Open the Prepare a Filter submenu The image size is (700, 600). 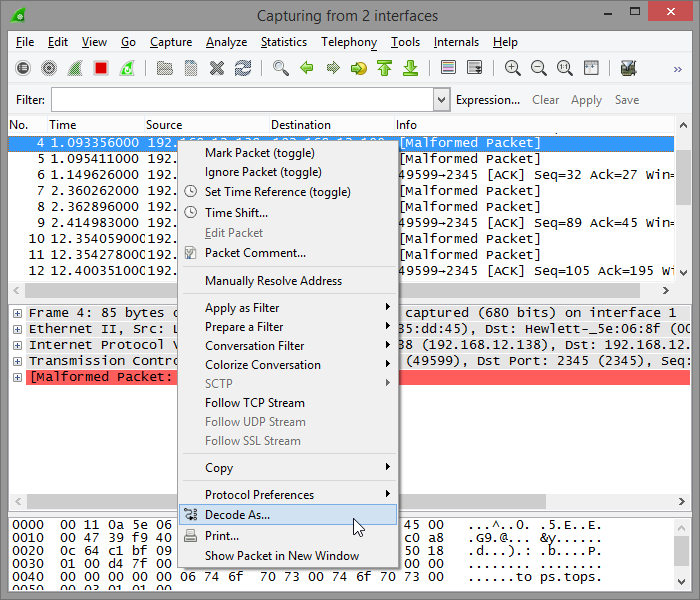[288, 327]
